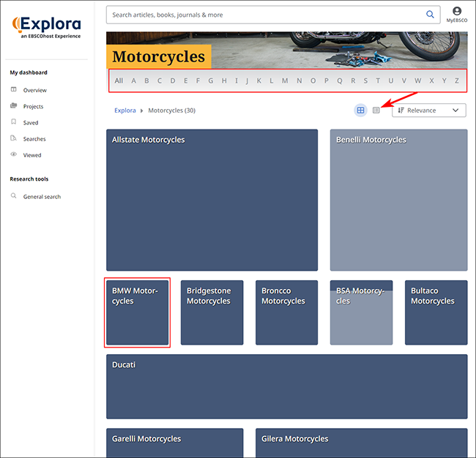
Task: Switch to list view icon
Action: (376, 110)
